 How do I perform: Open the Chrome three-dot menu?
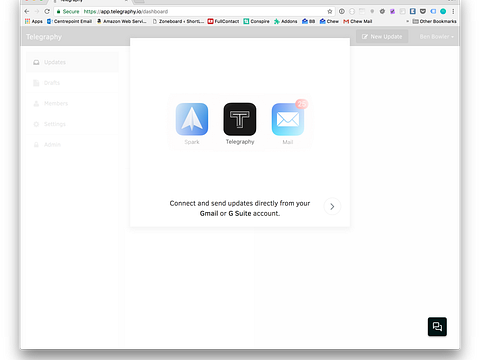click(453, 11)
